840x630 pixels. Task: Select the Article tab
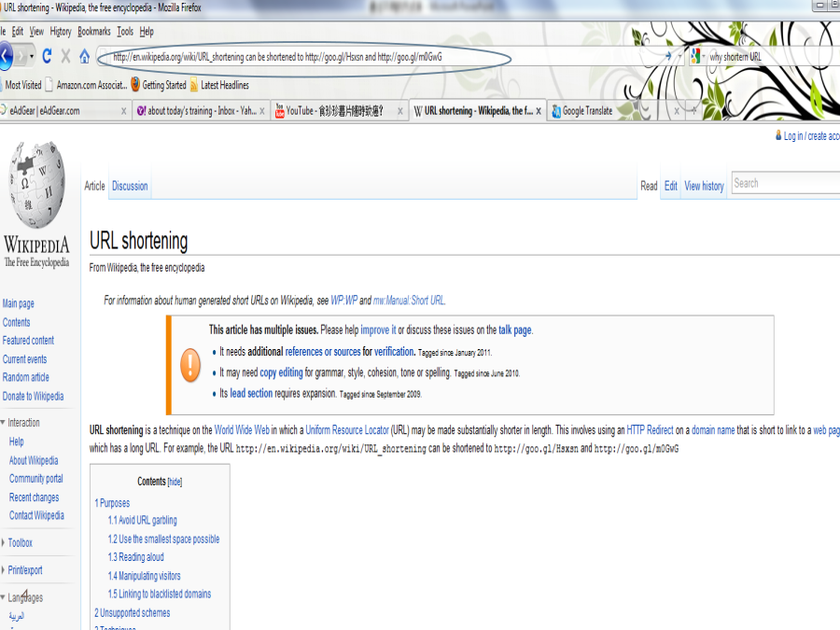[94, 186]
